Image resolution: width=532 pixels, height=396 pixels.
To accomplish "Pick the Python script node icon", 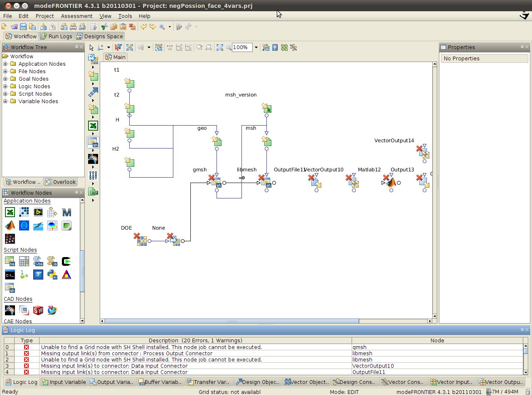I will [52, 275].
